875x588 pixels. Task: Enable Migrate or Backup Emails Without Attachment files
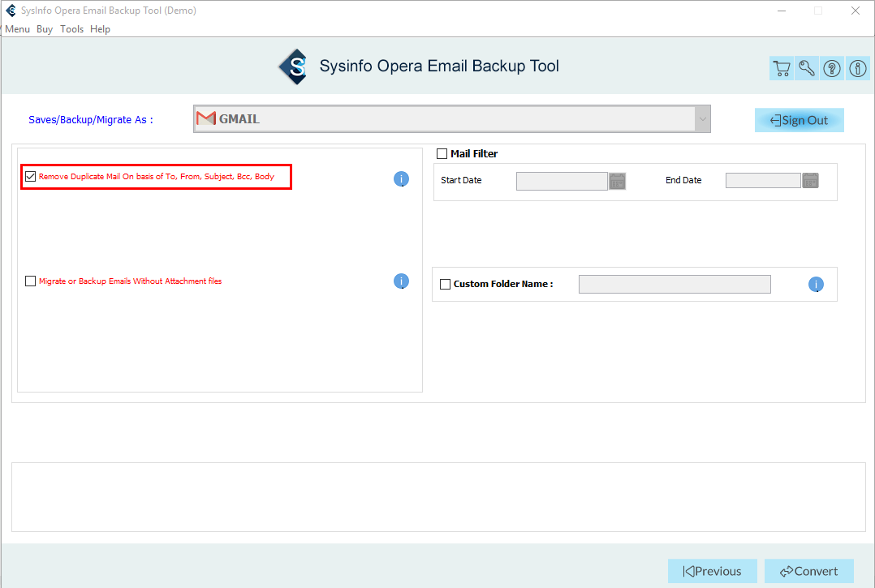coord(31,281)
